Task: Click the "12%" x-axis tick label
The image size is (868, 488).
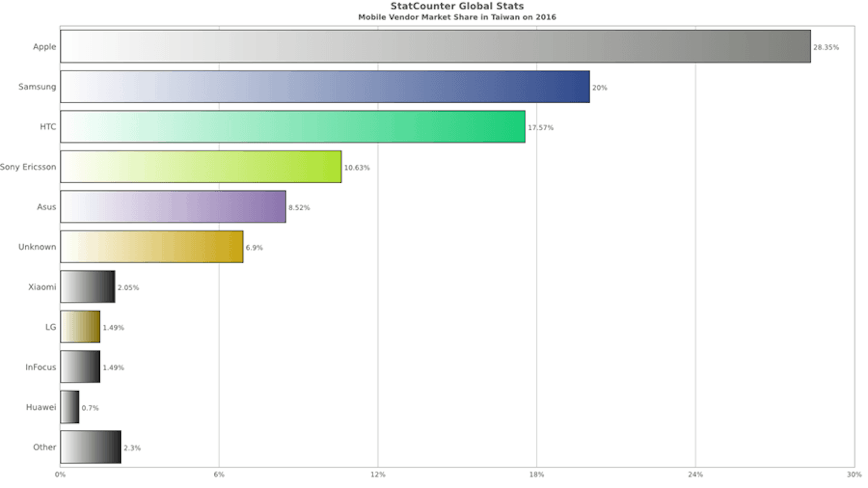Action: pos(378,475)
